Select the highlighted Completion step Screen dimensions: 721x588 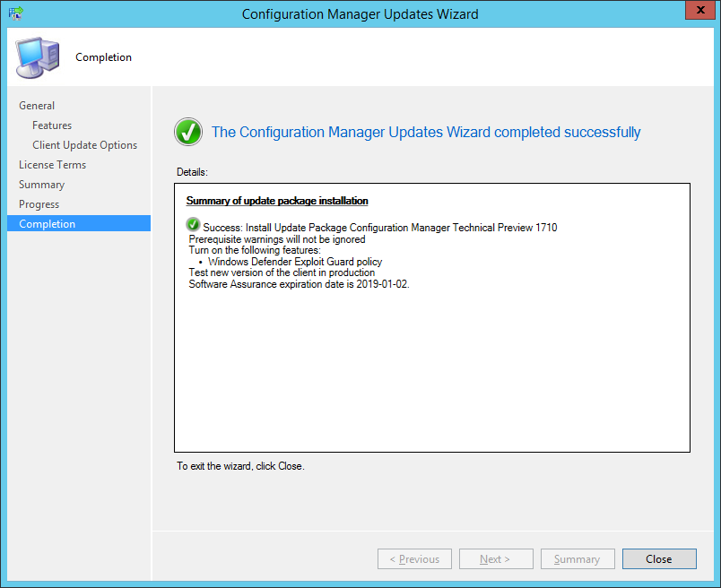(79, 223)
